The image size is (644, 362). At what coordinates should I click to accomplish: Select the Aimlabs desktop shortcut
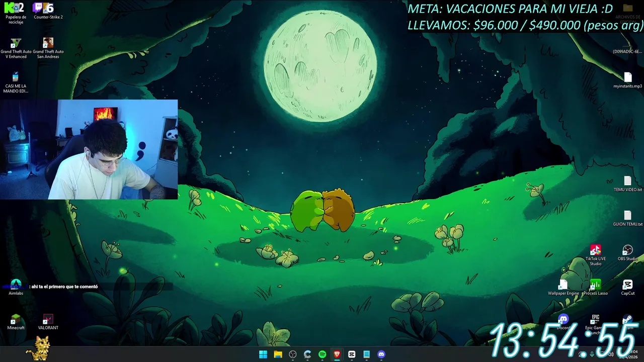point(16,288)
